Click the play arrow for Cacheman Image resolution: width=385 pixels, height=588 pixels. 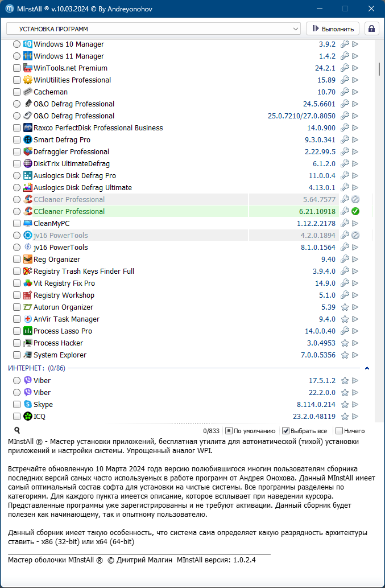[x=355, y=92]
